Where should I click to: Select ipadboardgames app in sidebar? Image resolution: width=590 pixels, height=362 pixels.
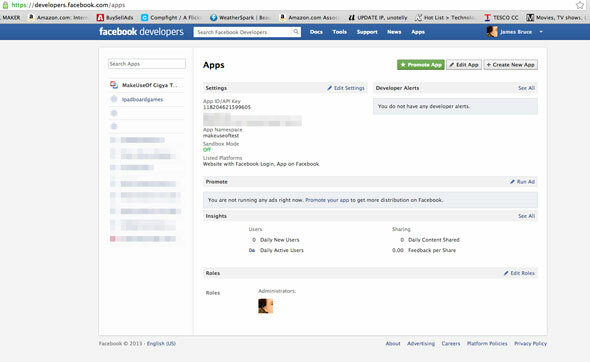142,99
